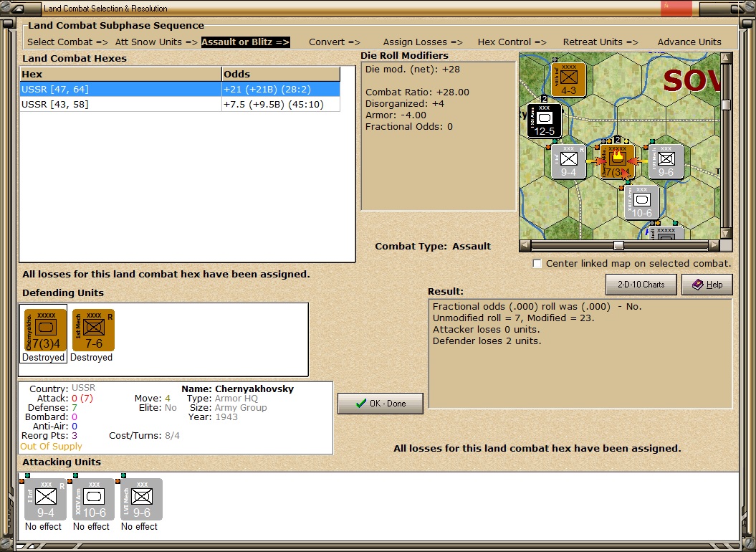This screenshot has height=552, width=756.
Task: Click the unit name Chernyakhovsky
Action: tap(254, 389)
